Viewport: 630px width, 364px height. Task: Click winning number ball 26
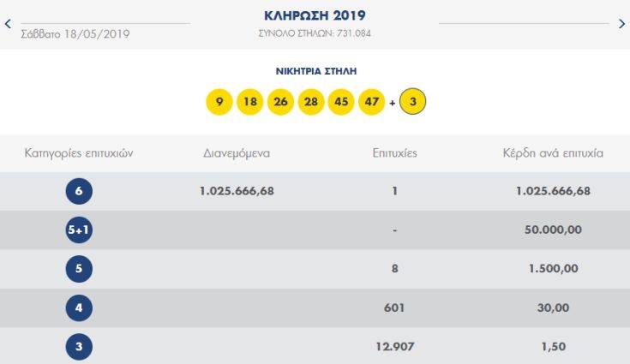[x=280, y=103]
